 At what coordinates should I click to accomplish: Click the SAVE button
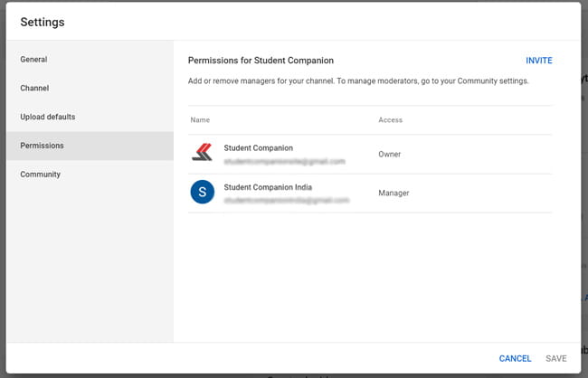(556, 358)
